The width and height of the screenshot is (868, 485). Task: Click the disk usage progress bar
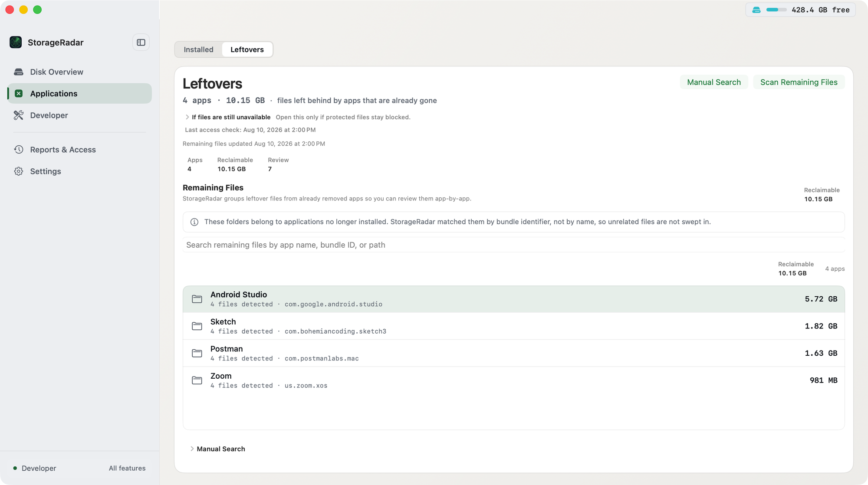point(776,10)
